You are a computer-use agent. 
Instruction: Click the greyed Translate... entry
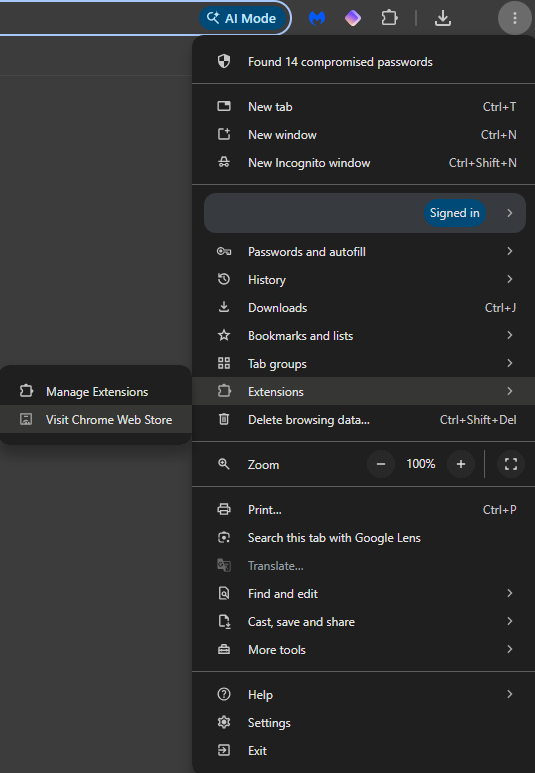tap(363, 565)
